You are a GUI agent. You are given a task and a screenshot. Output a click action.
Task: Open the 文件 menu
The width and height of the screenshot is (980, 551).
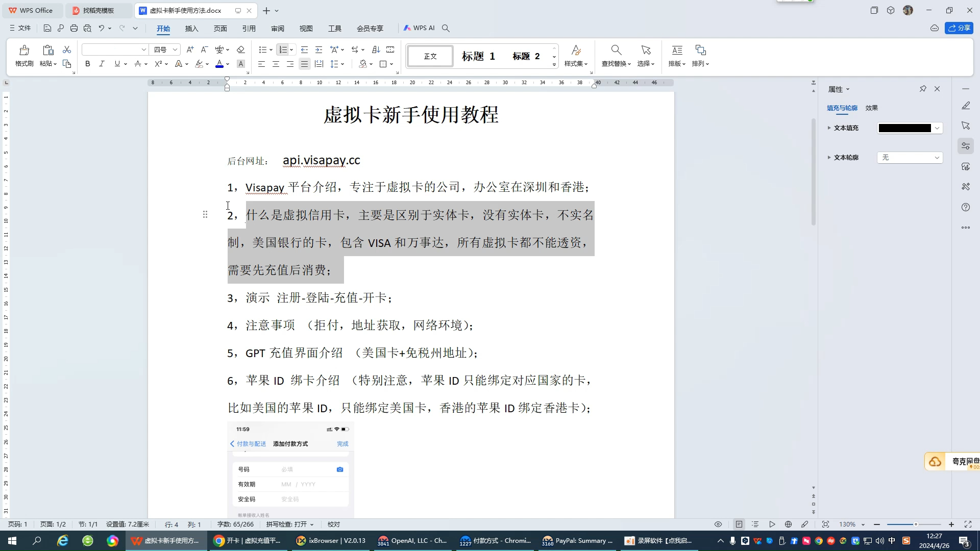pos(20,28)
